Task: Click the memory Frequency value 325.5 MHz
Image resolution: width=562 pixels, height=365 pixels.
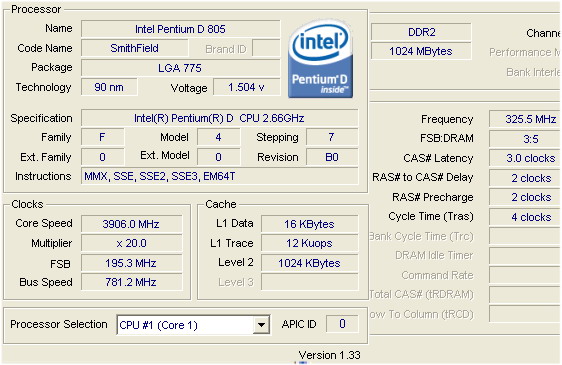Action: point(525,119)
